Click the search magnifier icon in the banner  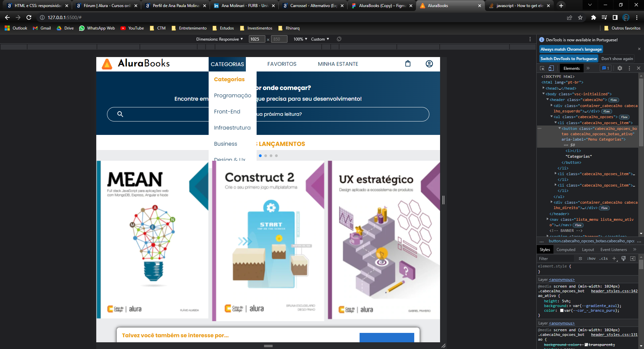point(120,114)
